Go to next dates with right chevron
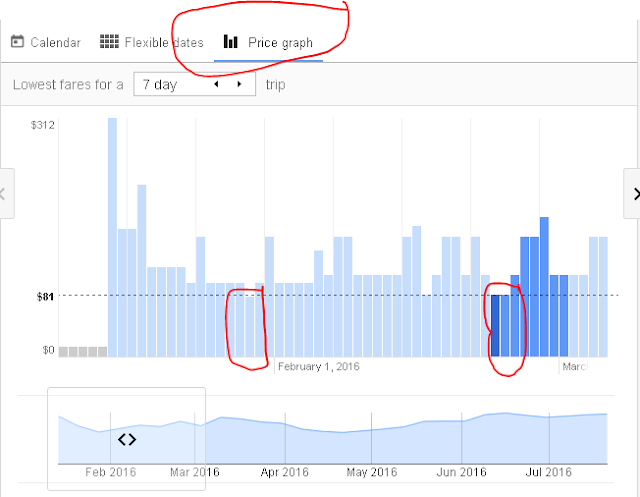 tap(633, 194)
